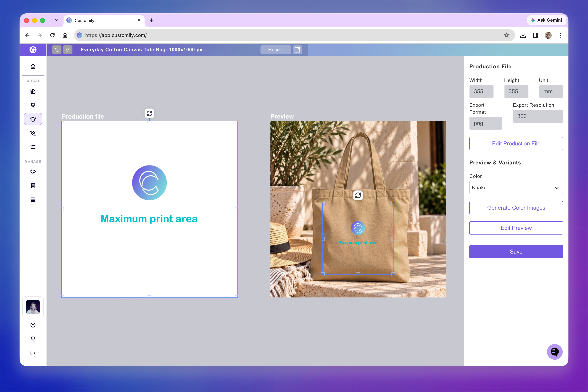Viewport: 588px width, 392px height.
Task: Click the Unit field showing mm
Action: (551, 92)
